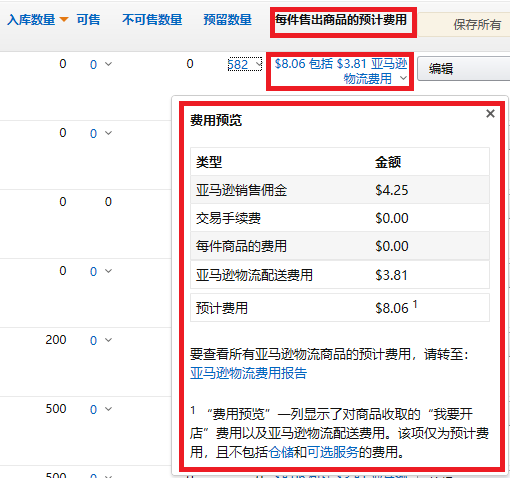
Task: Click the 金额 table header
Action: (x=388, y=162)
